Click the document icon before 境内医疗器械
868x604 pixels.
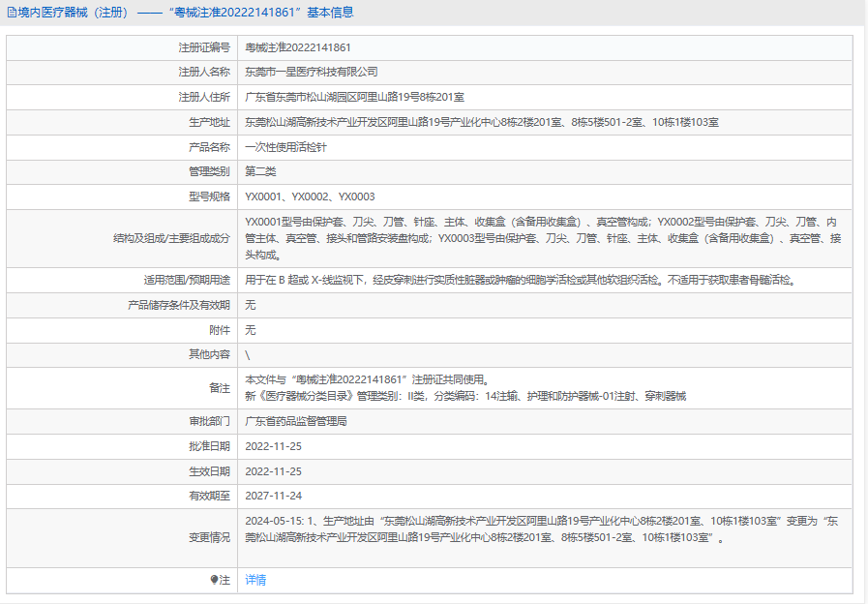tap(11, 13)
